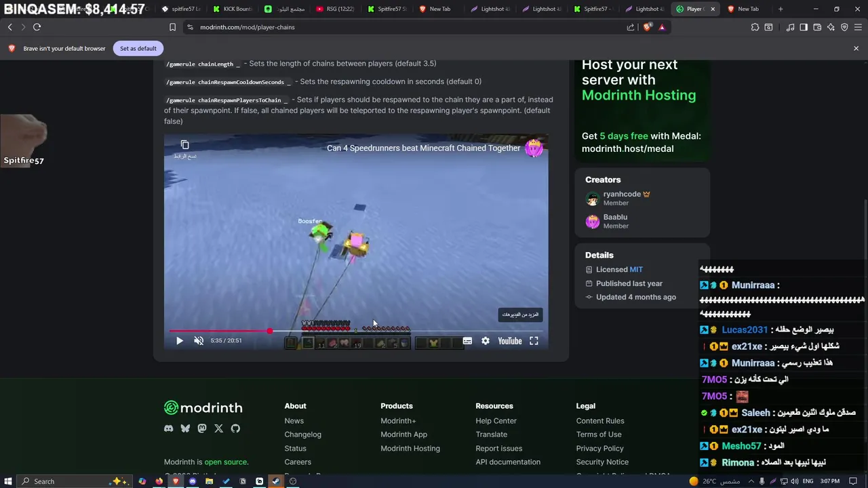Open video on YouTube logo
The width and height of the screenshot is (868, 488).
click(510, 341)
